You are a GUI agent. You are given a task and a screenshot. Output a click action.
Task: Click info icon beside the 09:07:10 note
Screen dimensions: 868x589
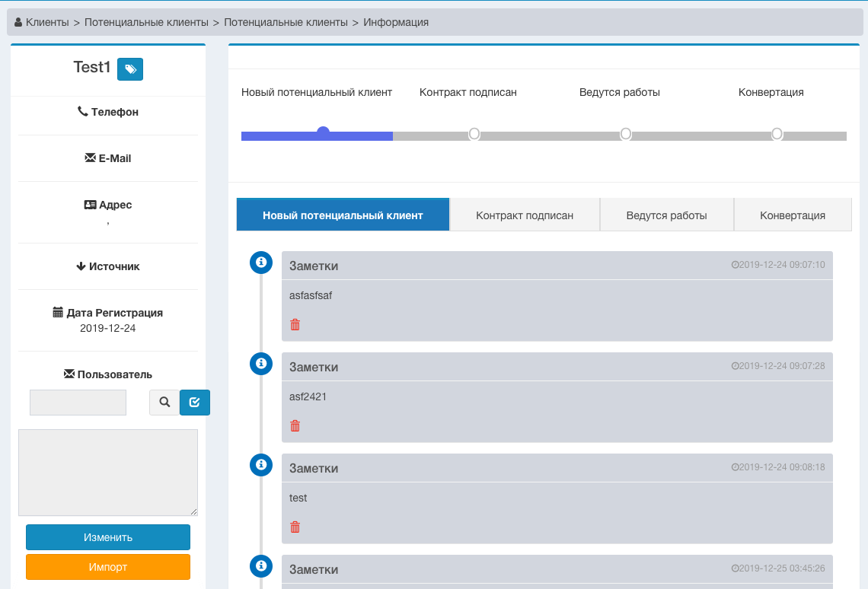click(x=261, y=263)
